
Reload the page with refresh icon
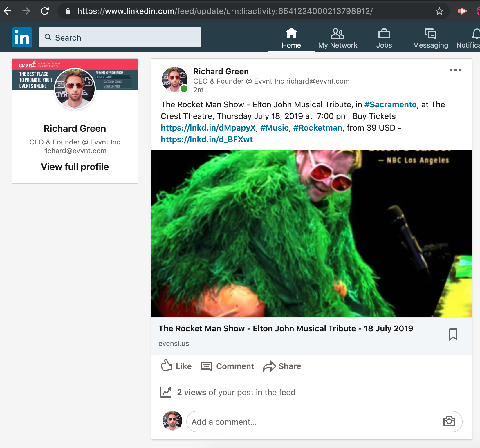45,11
